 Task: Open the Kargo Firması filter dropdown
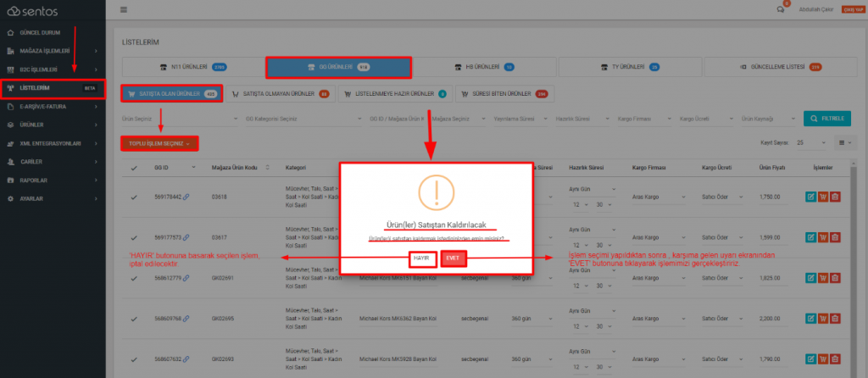tap(645, 119)
